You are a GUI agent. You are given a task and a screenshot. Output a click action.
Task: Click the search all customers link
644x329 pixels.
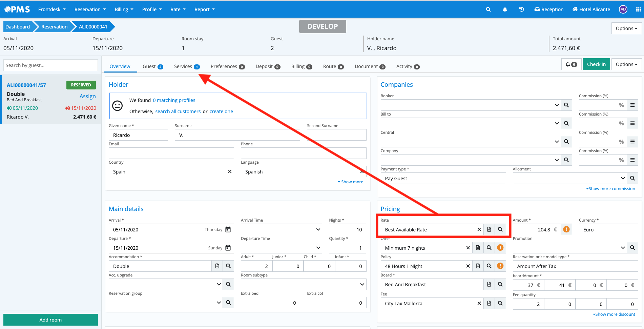(178, 111)
